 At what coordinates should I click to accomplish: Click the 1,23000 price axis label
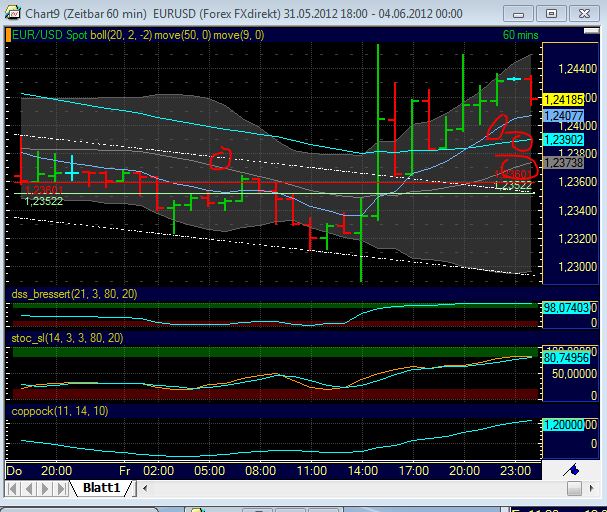pyautogui.click(x=577, y=267)
